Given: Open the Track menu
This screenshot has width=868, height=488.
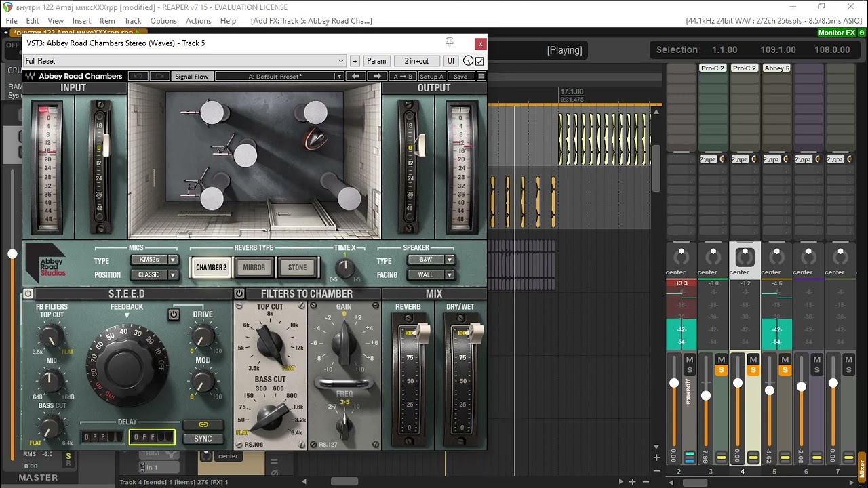Looking at the screenshot, I should click(x=133, y=21).
